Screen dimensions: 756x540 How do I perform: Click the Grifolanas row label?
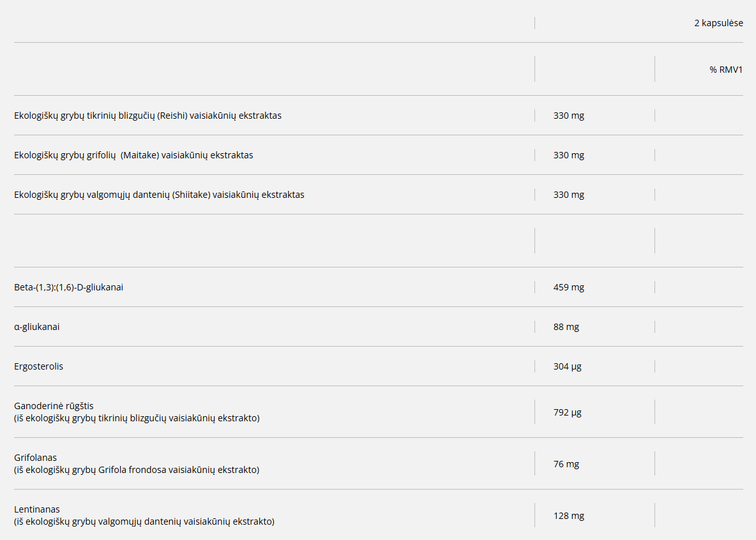tap(36, 458)
